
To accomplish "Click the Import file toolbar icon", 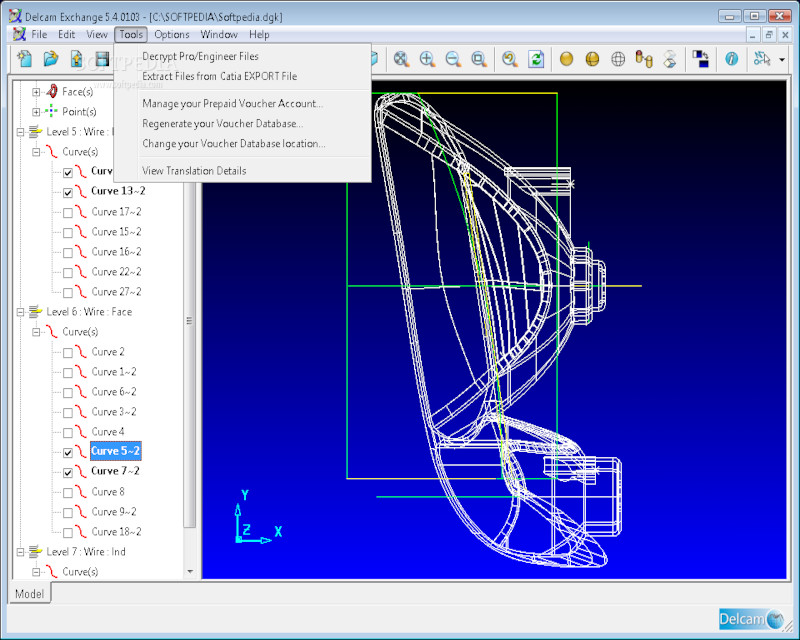I will [x=76, y=59].
